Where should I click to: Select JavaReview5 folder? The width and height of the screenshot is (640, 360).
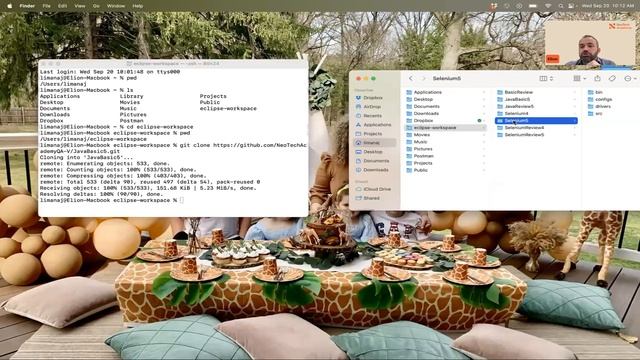[536, 107]
